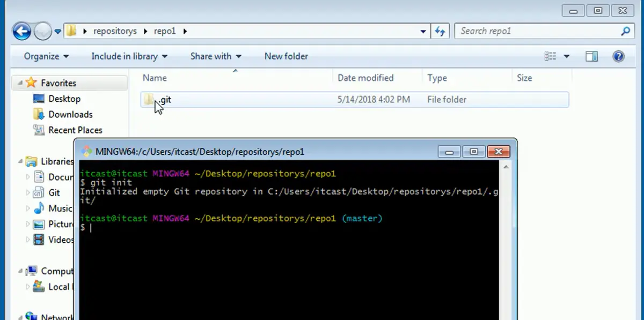
Task: Click the New folder button
Action: click(x=286, y=56)
